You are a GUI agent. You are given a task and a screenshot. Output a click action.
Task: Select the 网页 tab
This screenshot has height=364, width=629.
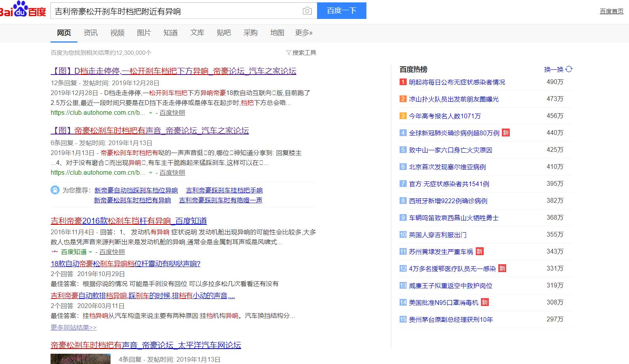coord(64,33)
